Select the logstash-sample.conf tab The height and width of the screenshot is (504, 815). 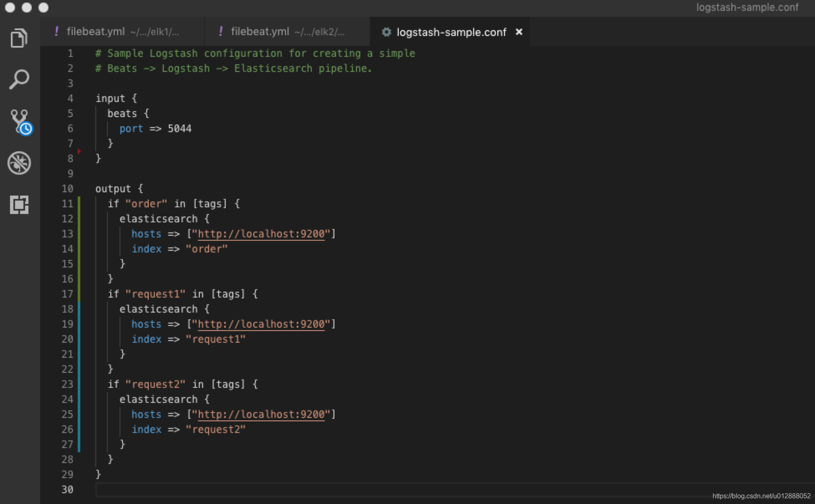[449, 31]
